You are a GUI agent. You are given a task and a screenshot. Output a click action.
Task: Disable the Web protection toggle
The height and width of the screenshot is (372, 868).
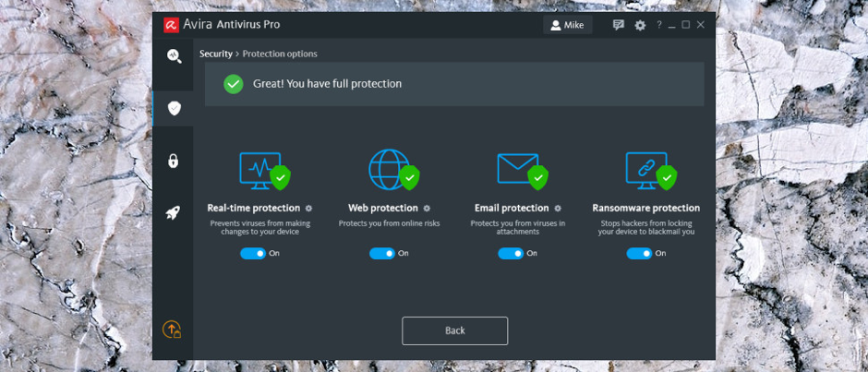(x=381, y=253)
